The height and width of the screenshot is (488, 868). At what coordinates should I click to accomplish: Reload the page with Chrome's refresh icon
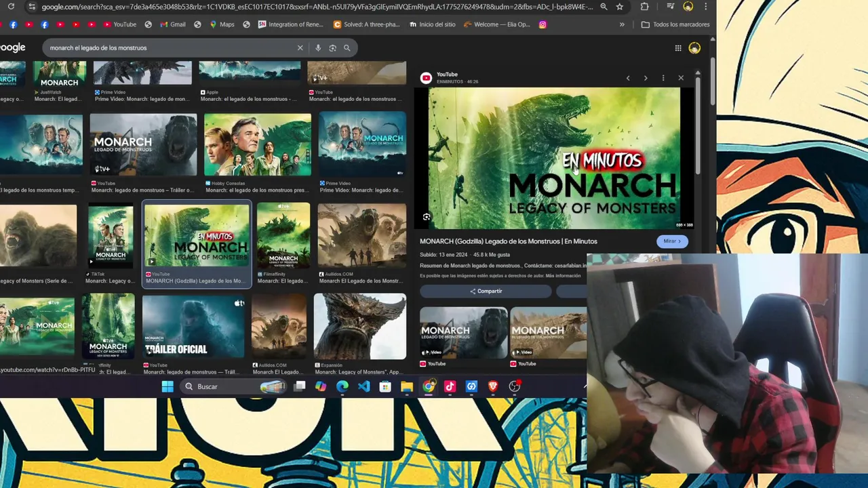pos(11,7)
